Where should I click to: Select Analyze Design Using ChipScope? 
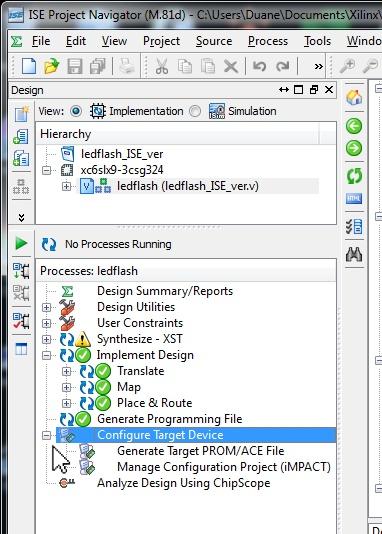coord(184,483)
